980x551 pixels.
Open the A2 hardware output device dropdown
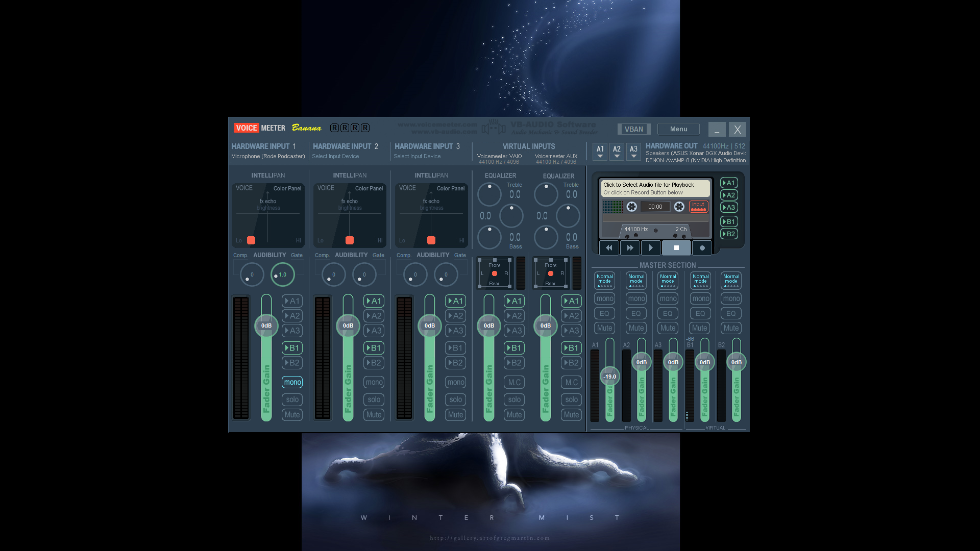pyautogui.click(x=617, y=152)
